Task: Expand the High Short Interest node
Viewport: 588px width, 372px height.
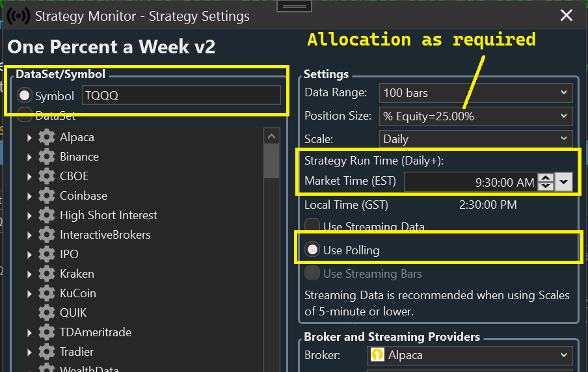Action: [29, 215]
